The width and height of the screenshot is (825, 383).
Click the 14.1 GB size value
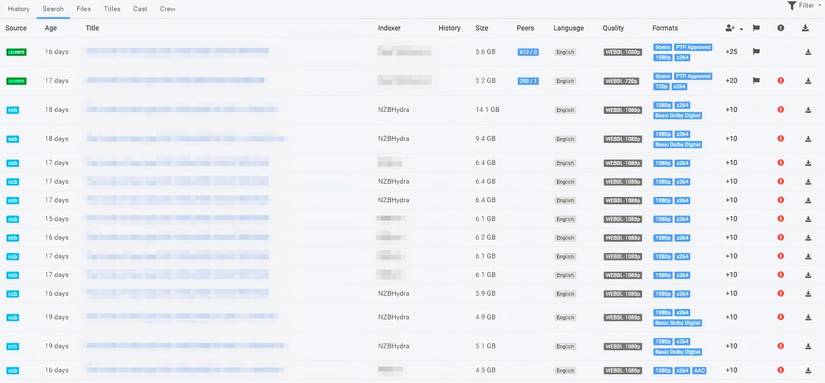point(487,110)
